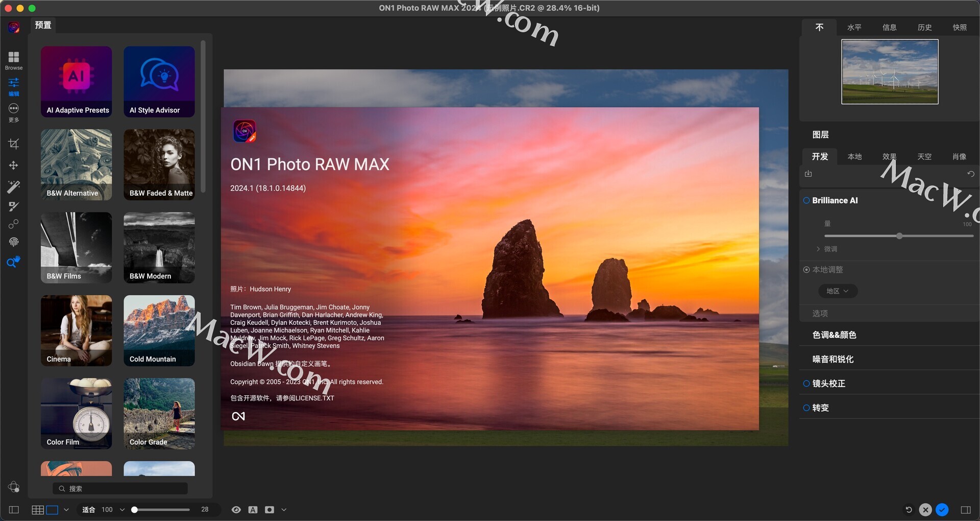The image size is (980, 521).
Task: Confirm edits with blue checkmark button
Action: point(942,510)
